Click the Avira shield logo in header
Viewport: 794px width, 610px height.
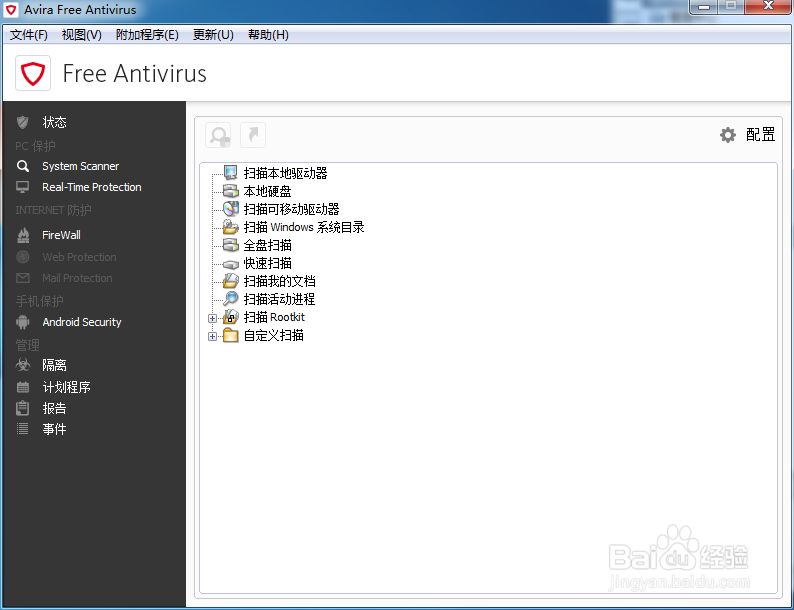pos(33,73)
